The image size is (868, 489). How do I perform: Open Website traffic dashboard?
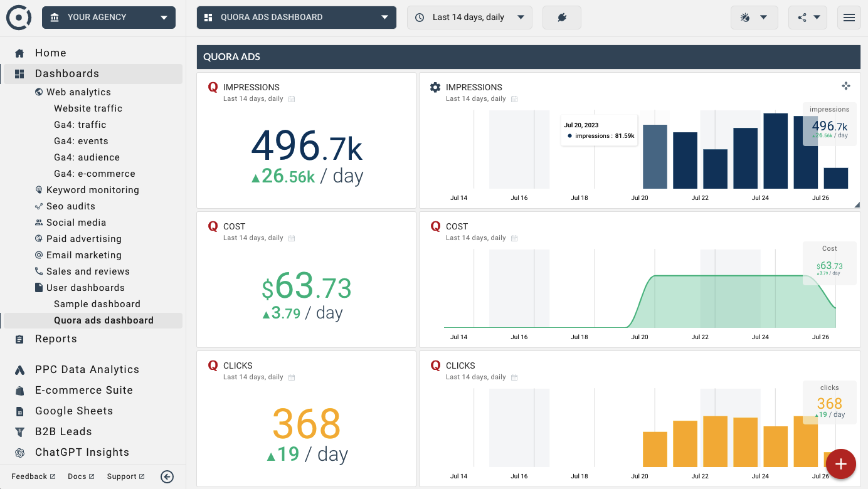[x=88, y=108]
